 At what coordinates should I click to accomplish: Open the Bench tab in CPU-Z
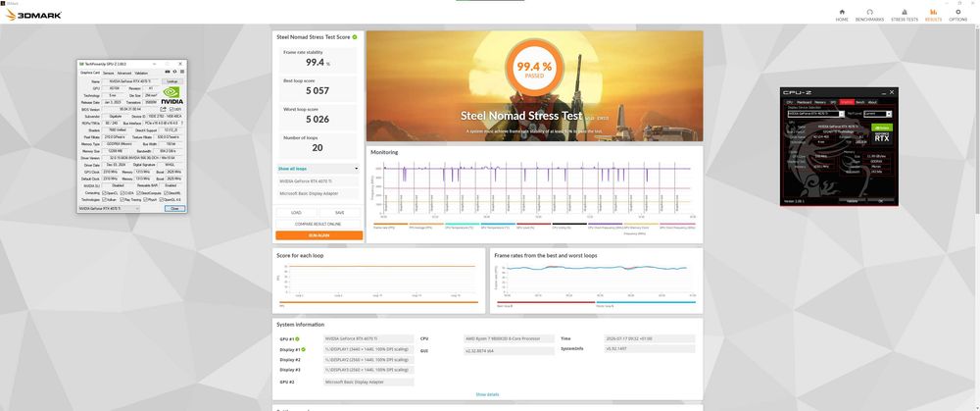pyautogui.click(x=860, y=102)
